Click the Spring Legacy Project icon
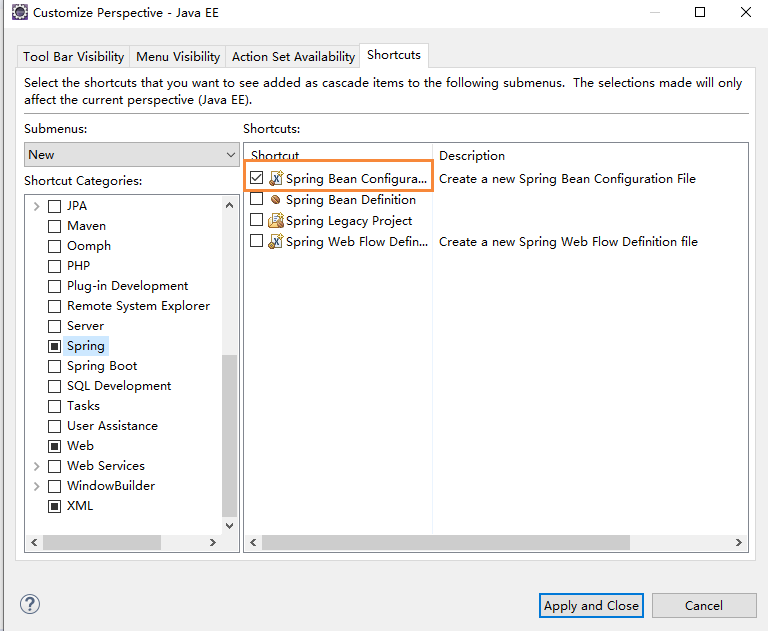Image resolution: width=768 pixels, height=631 pixels. click(276, 220)
